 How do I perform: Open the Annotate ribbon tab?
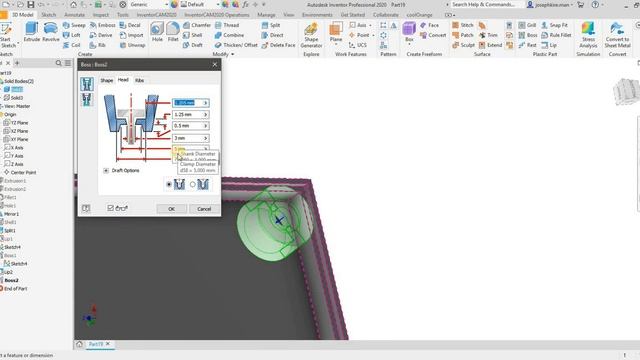point(75,15)
